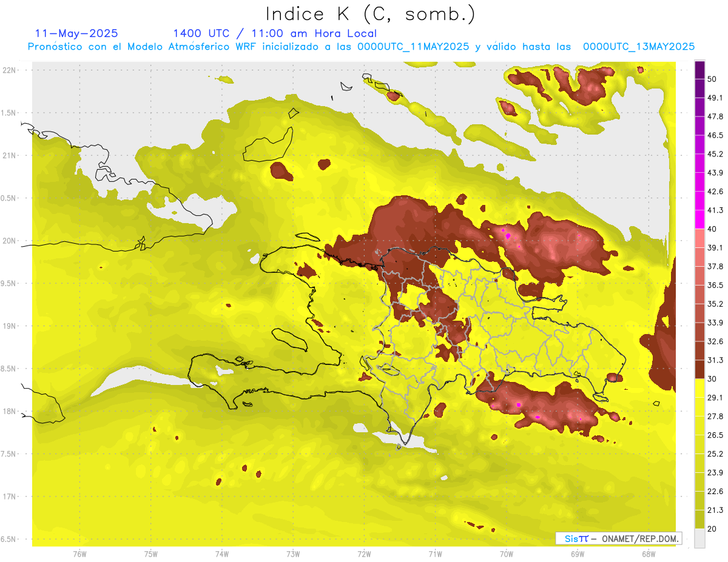Click the "Indice K (C, somb.)" map title
Viewport: 728px width, 562px height.
(371, 15)
